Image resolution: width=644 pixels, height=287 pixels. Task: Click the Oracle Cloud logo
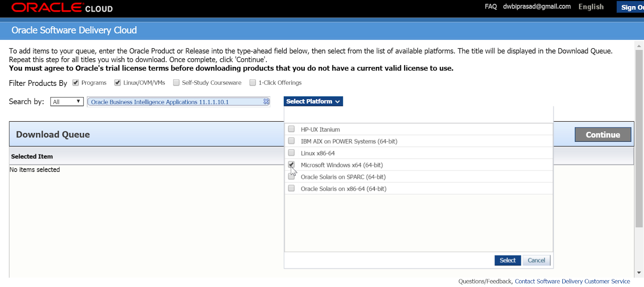click(x=62, y=8)
